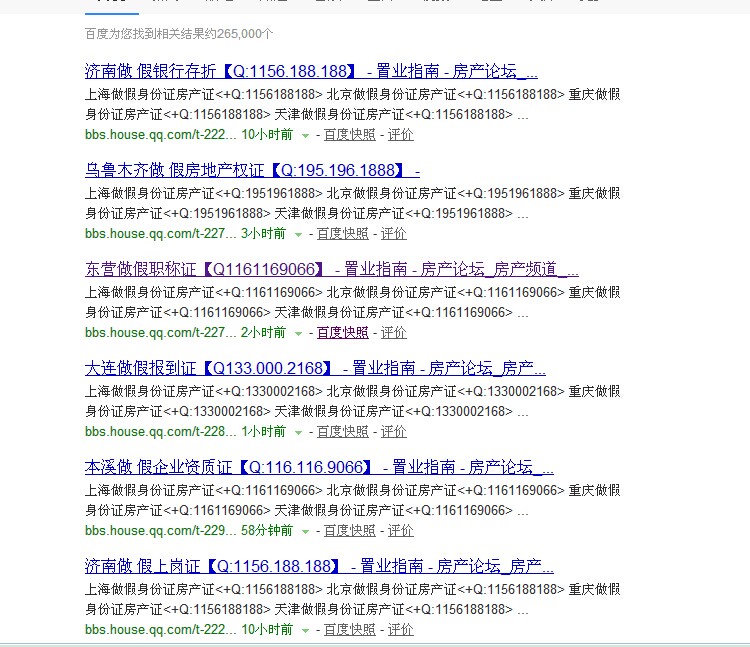Open 百度快照 for the 3小时前 result

342,234
